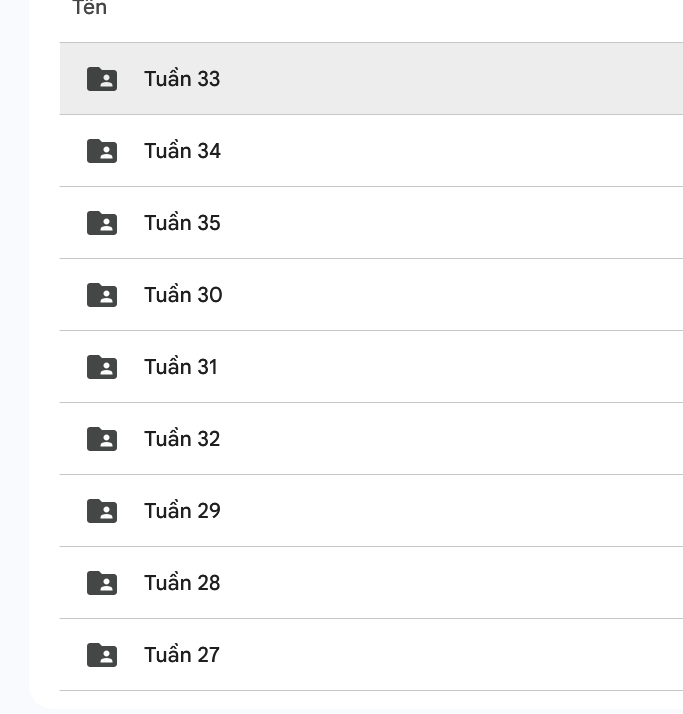
Task: Open the Tuần 33 folder name
Action: (182, 79)
